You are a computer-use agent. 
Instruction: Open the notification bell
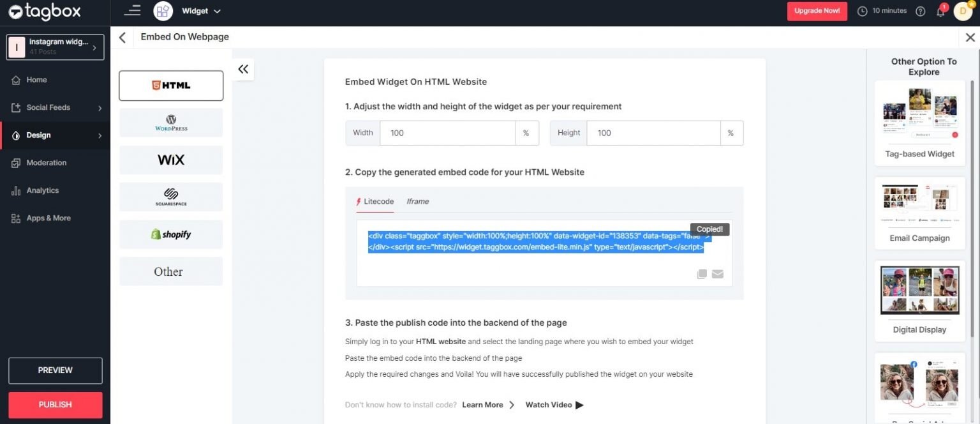click(940, 11)
